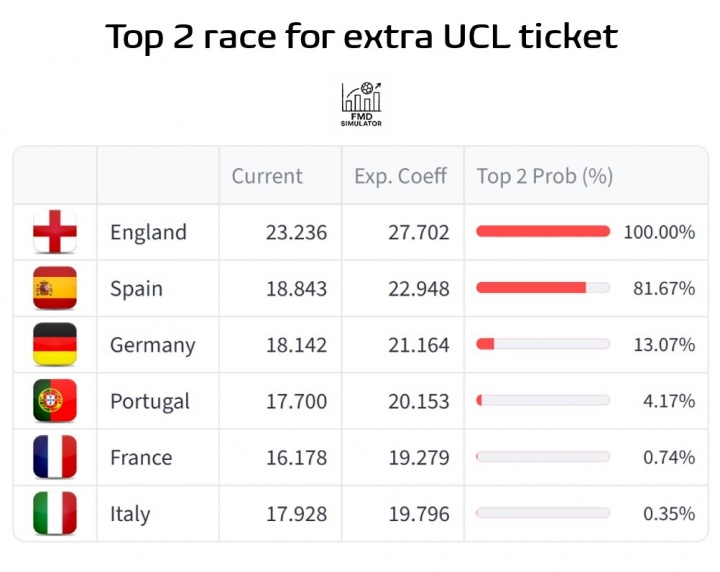Click the Spain flag icon

pyautogui.click(x=55, y=288)
